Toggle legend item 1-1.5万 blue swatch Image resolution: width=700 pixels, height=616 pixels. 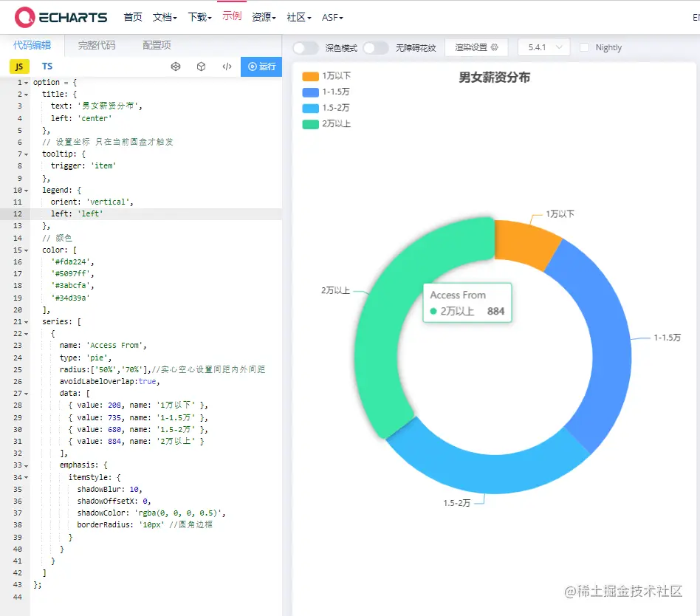310,92
